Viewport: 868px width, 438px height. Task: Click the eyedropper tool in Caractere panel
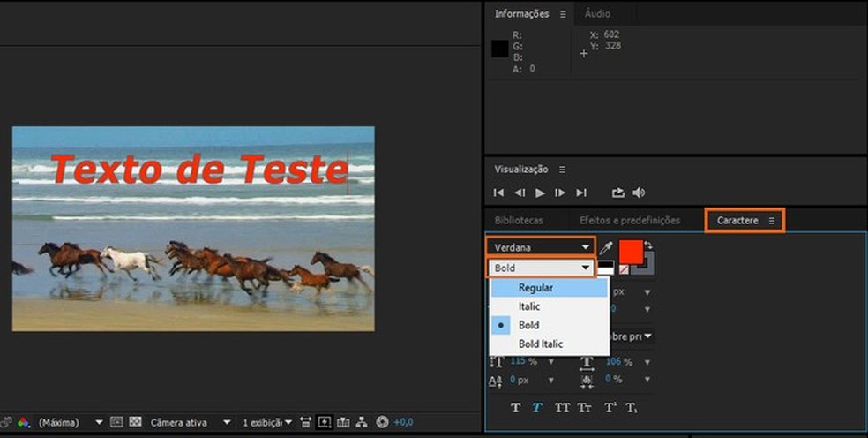click(x=606, y=248)
